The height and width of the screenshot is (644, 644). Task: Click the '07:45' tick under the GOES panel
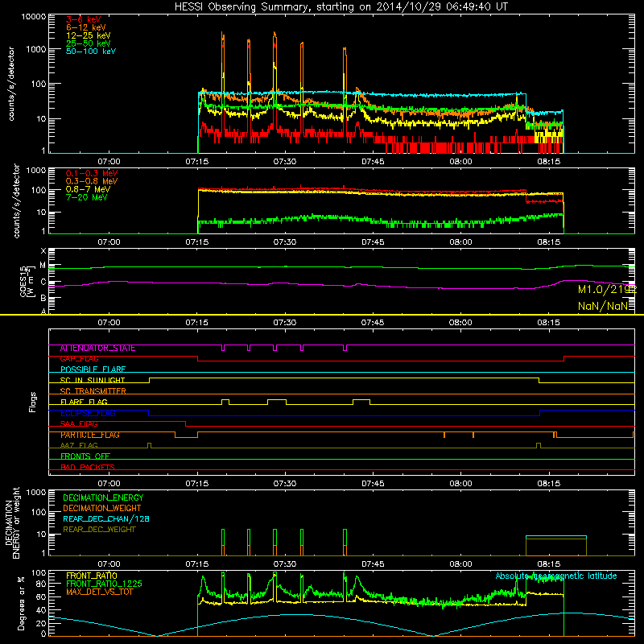click(x=373, y=323)
